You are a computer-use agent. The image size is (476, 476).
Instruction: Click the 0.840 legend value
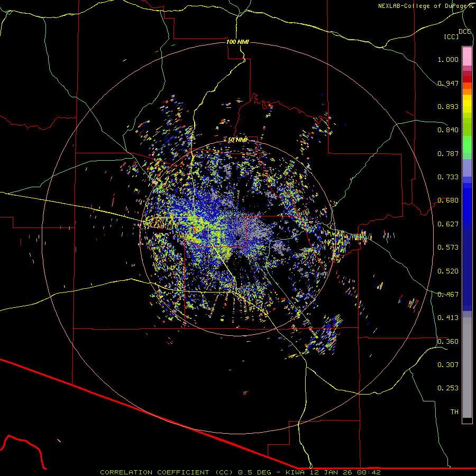tap(448, 130)
